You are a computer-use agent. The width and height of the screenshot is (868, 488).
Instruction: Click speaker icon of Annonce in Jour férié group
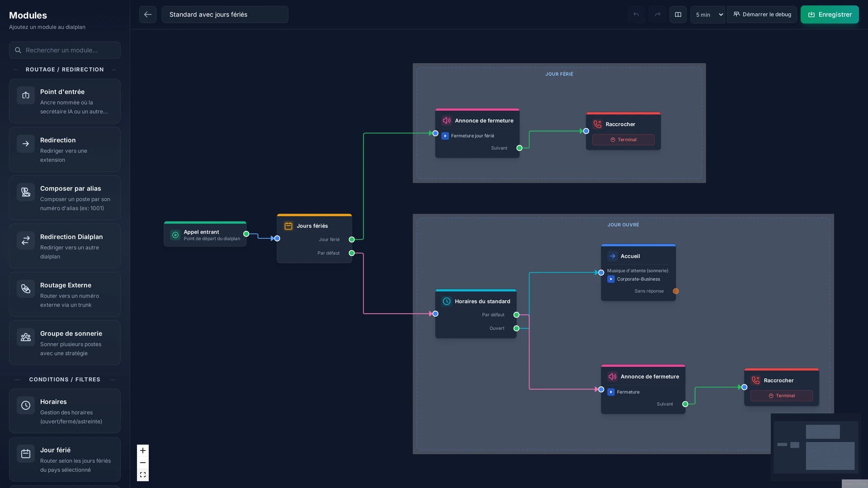pyautogui.click(x=447, y=121)
